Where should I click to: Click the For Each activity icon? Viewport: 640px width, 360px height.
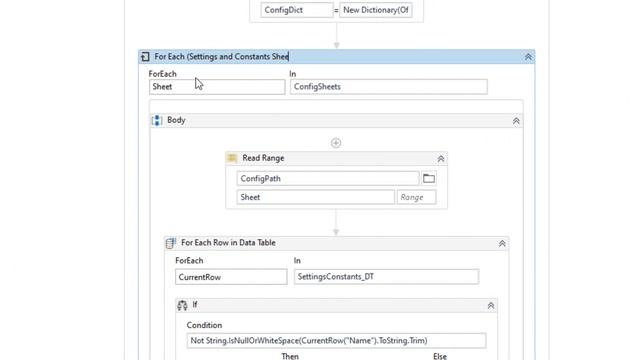click(145, 57)
